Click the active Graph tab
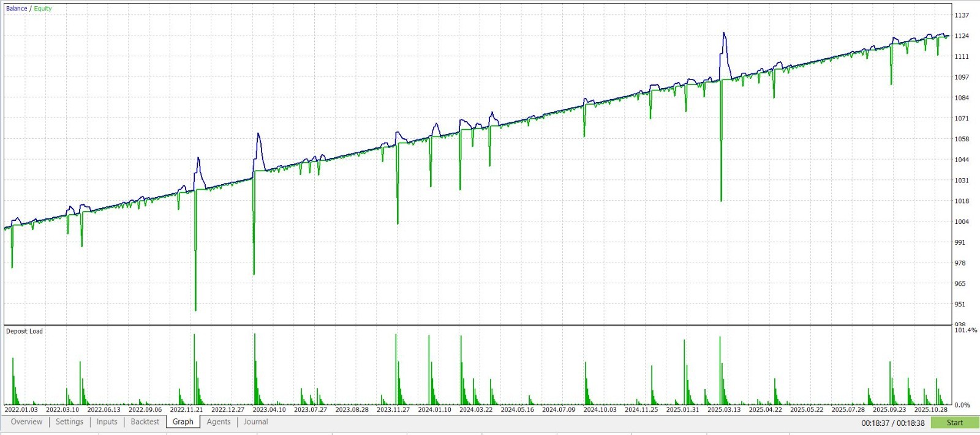The image size is (980, 435). pos(183,422)
